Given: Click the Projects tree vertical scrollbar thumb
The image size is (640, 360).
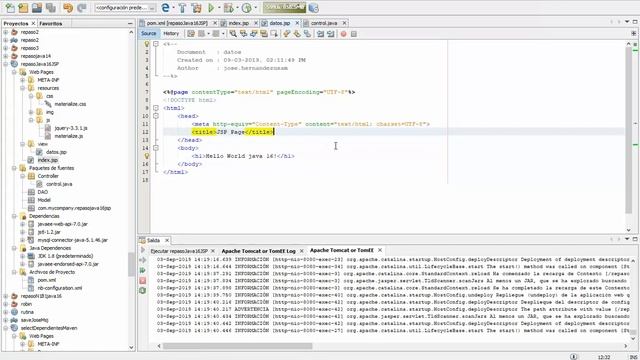Looking at the screenshot, I should coord(131,264).
